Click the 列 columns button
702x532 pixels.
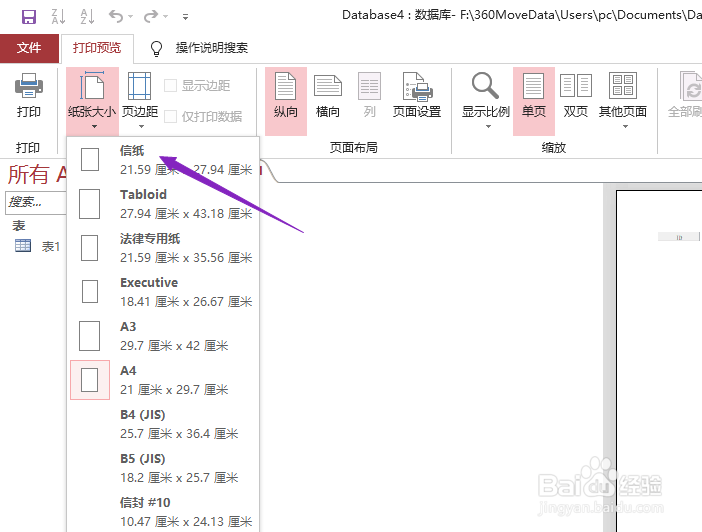coord(369,95)
